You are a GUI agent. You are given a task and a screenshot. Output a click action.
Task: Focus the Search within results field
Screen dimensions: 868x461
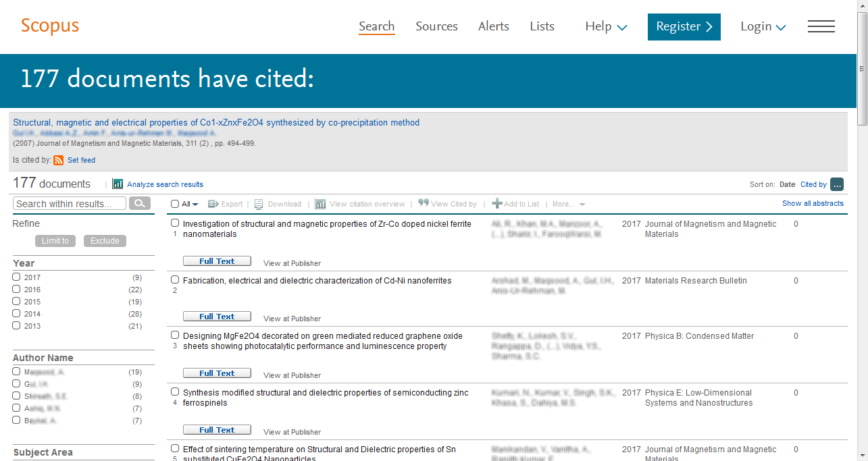pos(70,203)
